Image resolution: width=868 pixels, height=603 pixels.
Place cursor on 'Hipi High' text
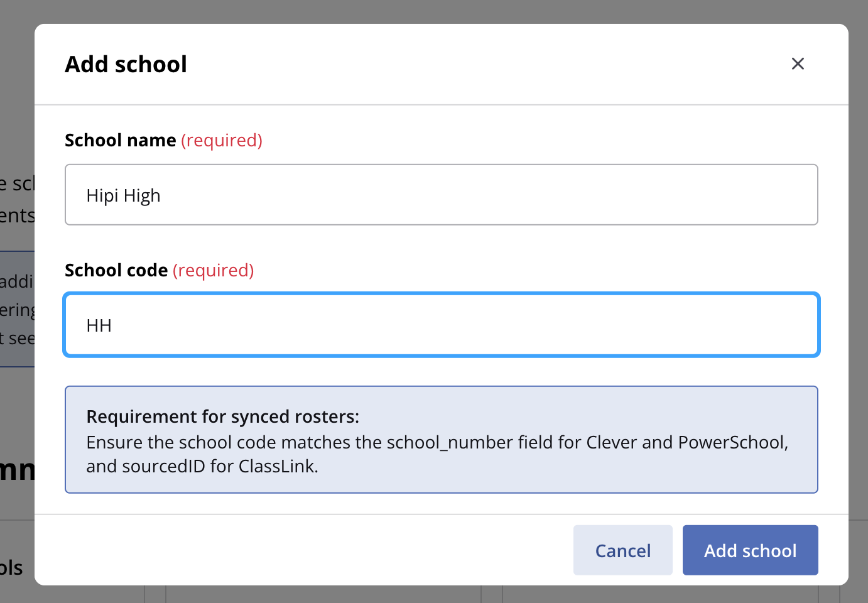coord(124,196)
